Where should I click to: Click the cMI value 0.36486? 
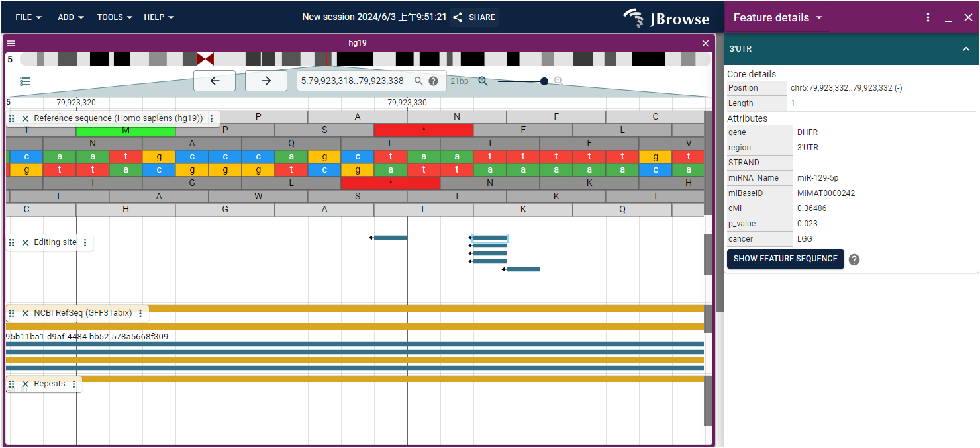[x=812, y=208]
